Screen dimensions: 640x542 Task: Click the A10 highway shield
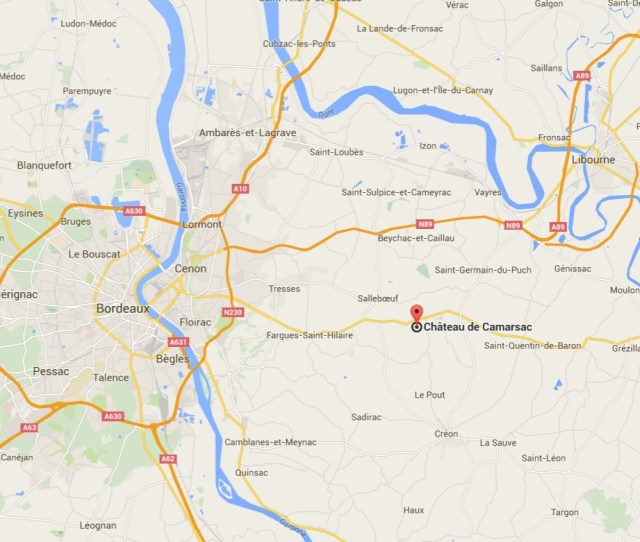(x=241, y=189)
